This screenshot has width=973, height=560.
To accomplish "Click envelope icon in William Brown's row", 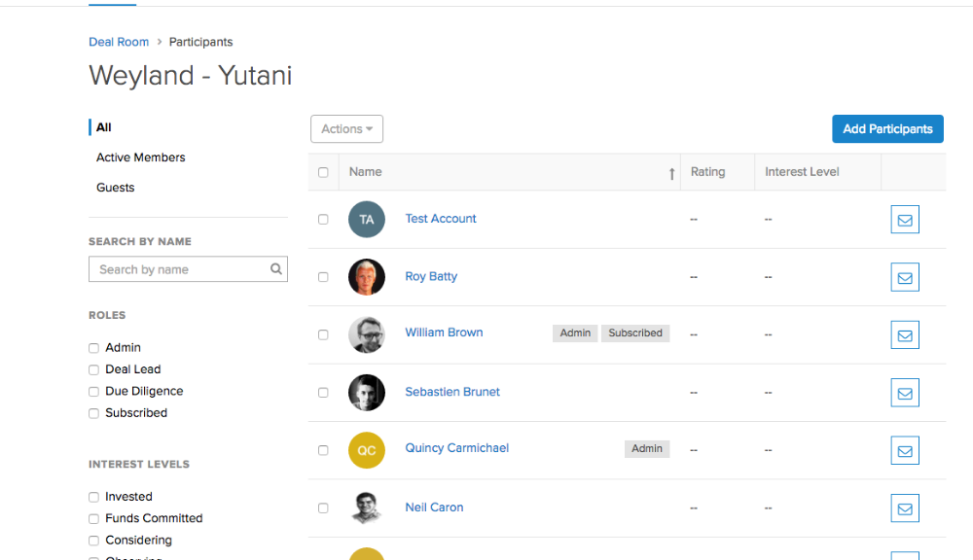I will [905, 334].
